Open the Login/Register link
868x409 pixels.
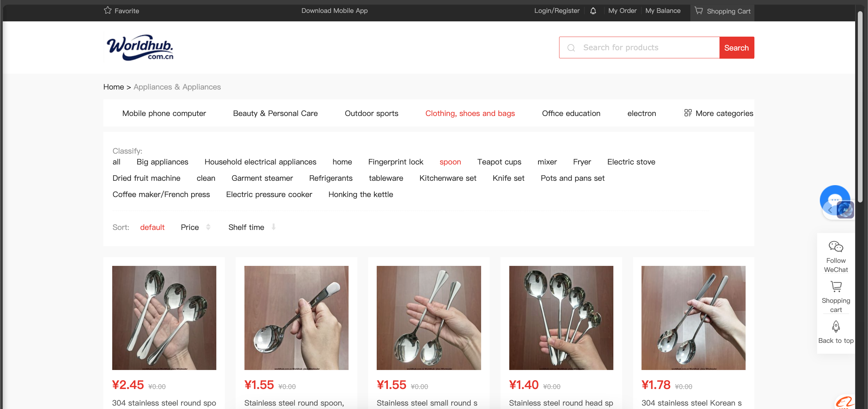[557, 11]
